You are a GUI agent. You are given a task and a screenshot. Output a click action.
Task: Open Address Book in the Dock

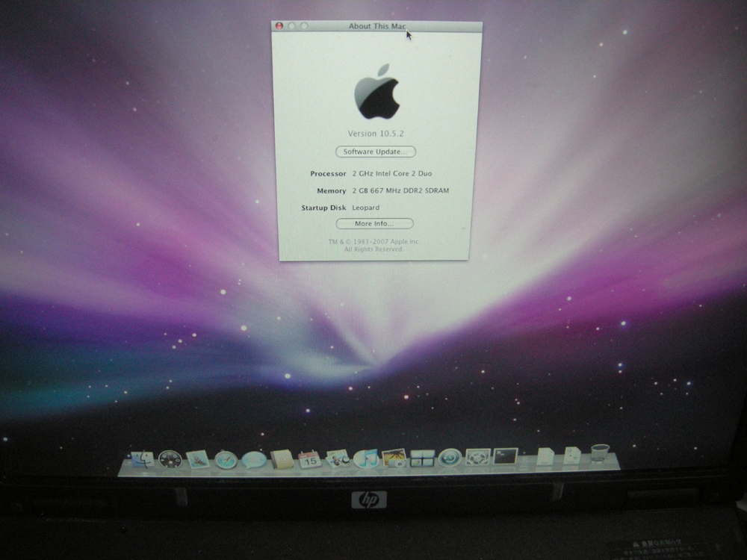pos(282,459)
